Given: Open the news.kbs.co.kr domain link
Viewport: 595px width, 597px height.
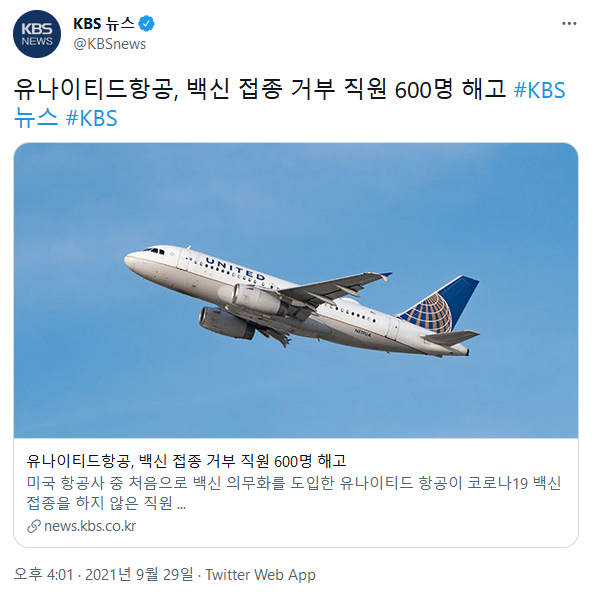Looking at the screenshot, I should pos(90,526).
